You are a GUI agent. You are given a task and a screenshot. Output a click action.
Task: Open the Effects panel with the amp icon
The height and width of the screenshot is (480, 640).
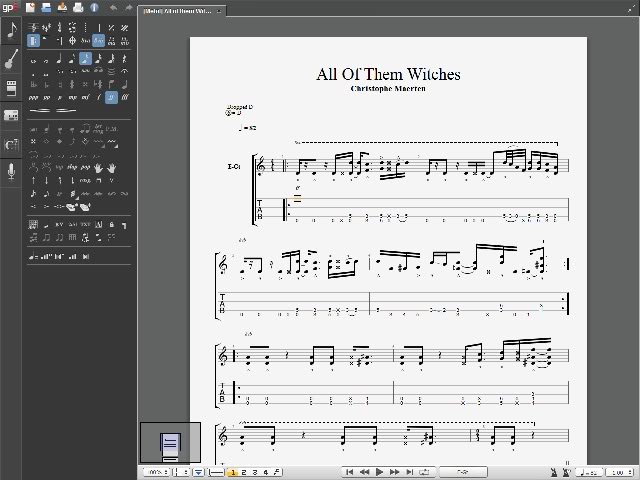11,87
